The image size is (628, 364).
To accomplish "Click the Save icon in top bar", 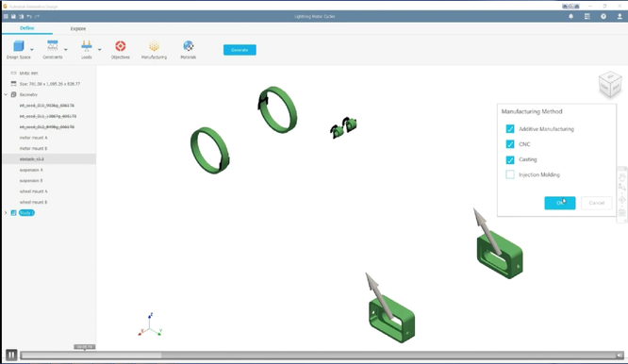I will coord(13,16).
